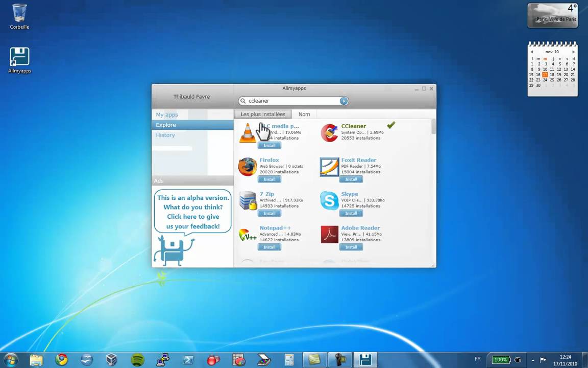Click the app list vertical scrollbar
Viewport: 588px width, 368px height.
433,127
